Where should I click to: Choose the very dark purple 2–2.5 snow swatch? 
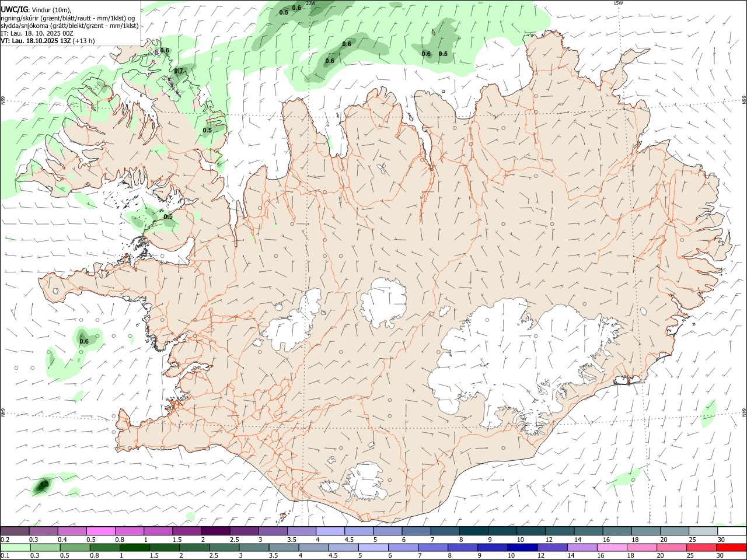[215, 531]
